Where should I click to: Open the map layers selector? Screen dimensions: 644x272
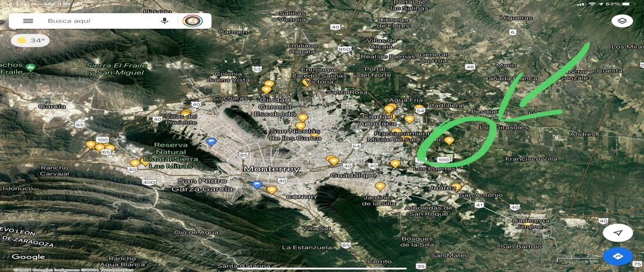622,21
